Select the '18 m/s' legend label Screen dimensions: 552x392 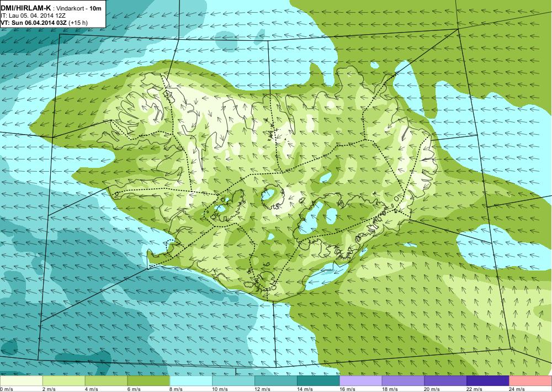pyautogui.click(x=390, y=389)
